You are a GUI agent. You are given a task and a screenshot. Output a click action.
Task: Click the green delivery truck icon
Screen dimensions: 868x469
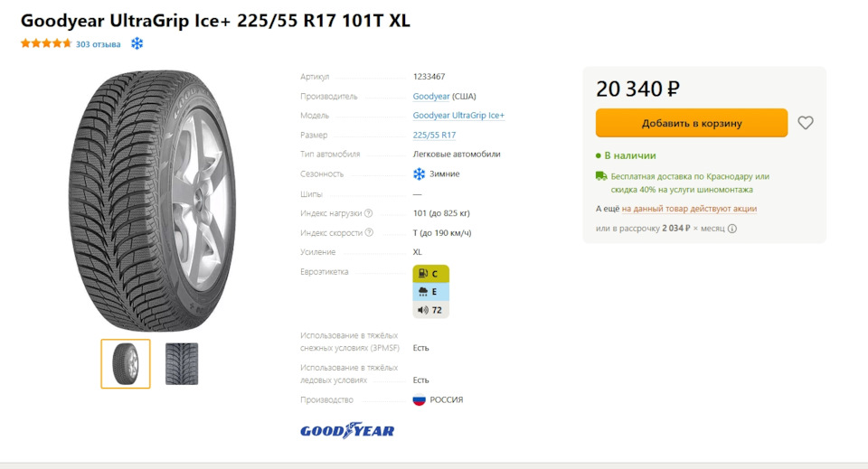click(x=601, y=176)
